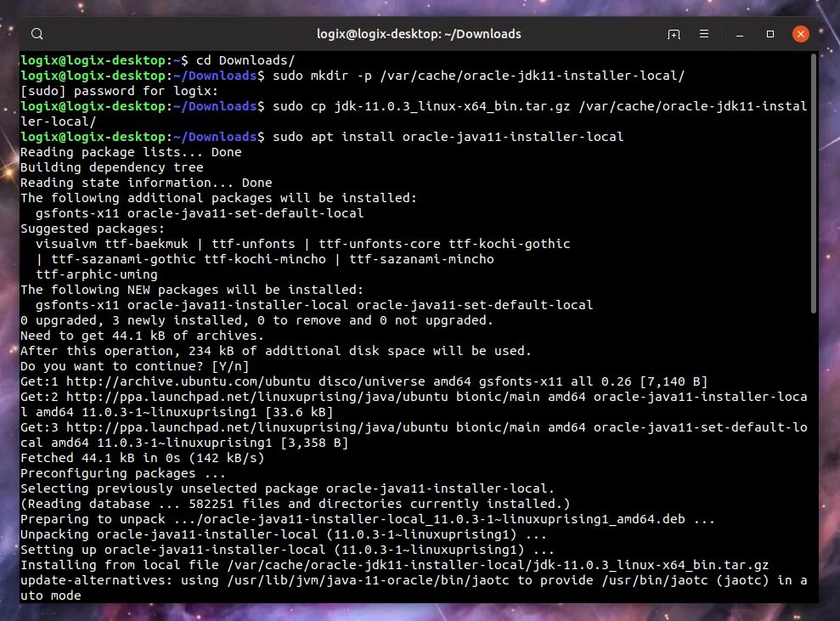The width and height of the screenshot is (840, 621).
Task: Click 'Preconfiguring packages ...' line
Action: tap(122, 473)
